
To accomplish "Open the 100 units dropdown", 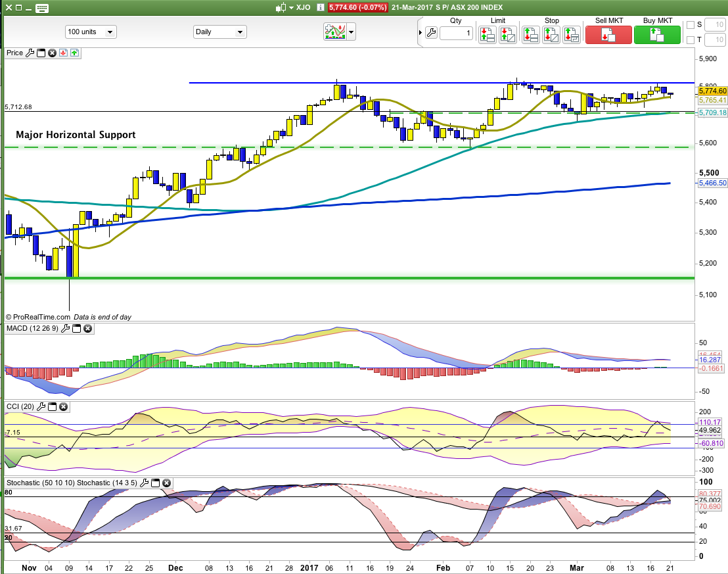I will (x=91, y=32).
